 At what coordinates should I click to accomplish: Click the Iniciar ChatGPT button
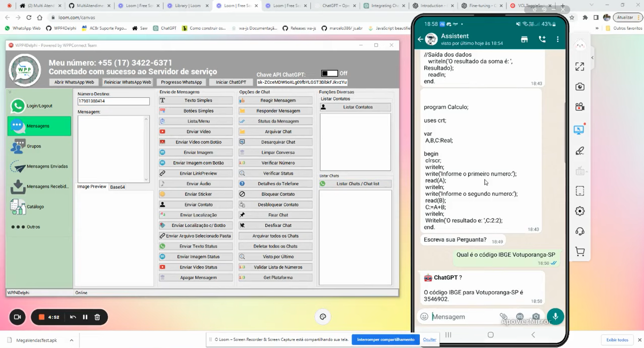click(231, 82)
